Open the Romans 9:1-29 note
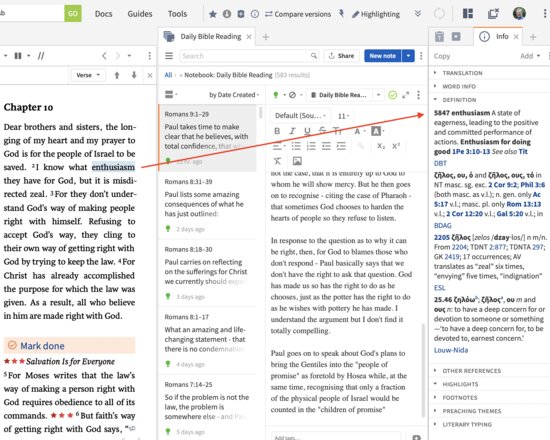550x440 pixels. pos(207,138)
